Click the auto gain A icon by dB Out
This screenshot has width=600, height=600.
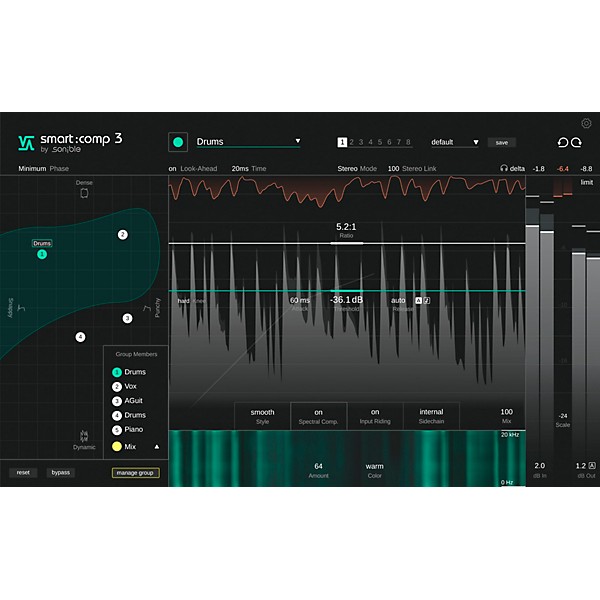pos(592,466)
